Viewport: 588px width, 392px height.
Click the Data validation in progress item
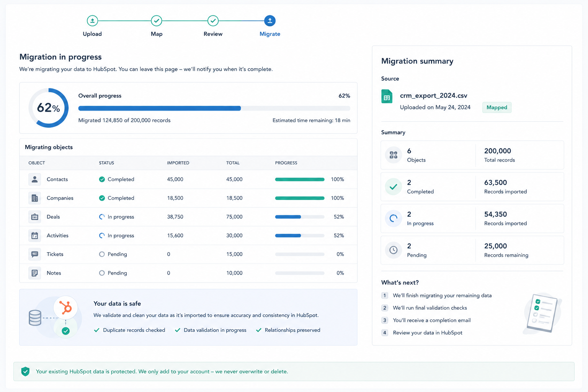pos(211,330)
